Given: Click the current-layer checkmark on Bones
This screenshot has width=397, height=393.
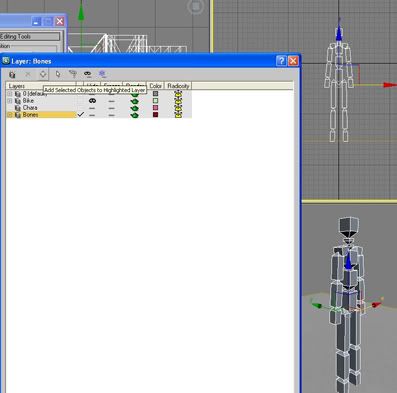Looking at the screenshot, I should [x=80, y=114].
